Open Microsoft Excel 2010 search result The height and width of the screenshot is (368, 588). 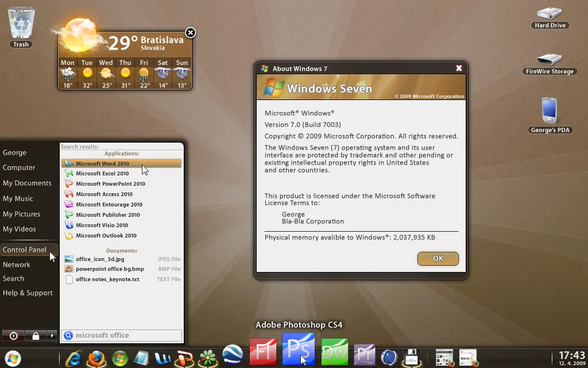[x=122, y=173]
